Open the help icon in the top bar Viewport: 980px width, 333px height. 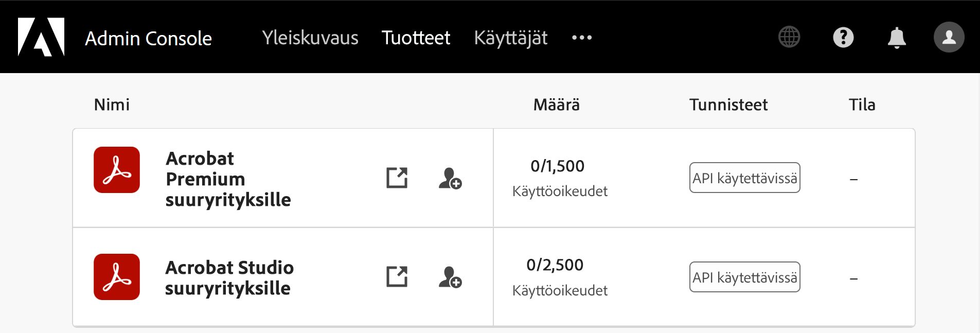(843, 37)
